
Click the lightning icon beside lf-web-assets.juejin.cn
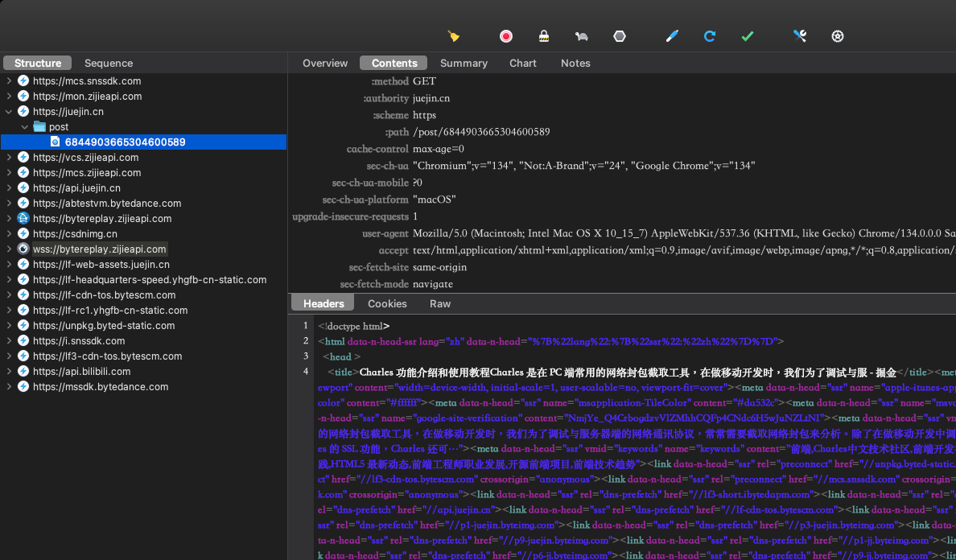(23, 264)
